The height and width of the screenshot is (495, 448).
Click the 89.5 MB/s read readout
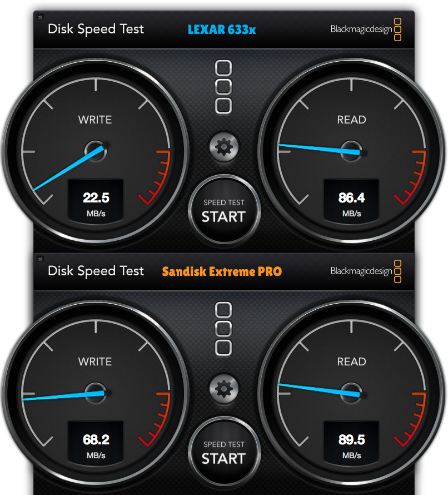351,445
